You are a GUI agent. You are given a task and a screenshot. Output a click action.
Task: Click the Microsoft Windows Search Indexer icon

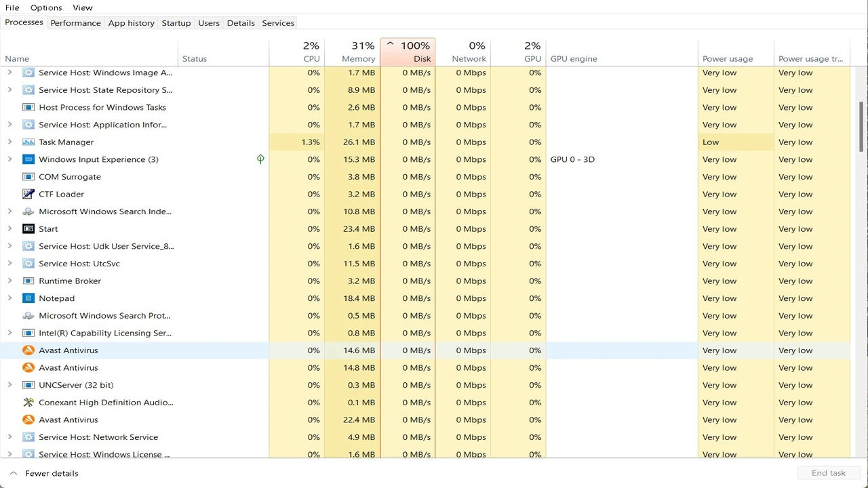(x=28, y=211)
